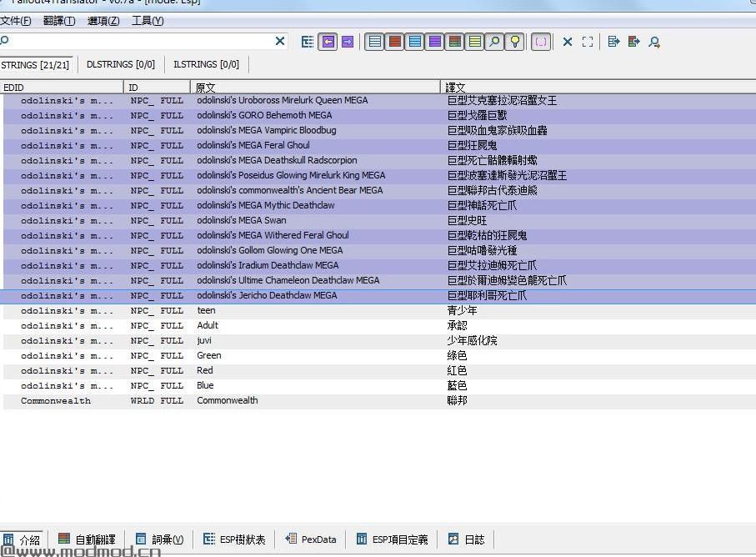Select the GORO Behemoth MEGA row
Screen dimensions: 756x557
(379, 115)
